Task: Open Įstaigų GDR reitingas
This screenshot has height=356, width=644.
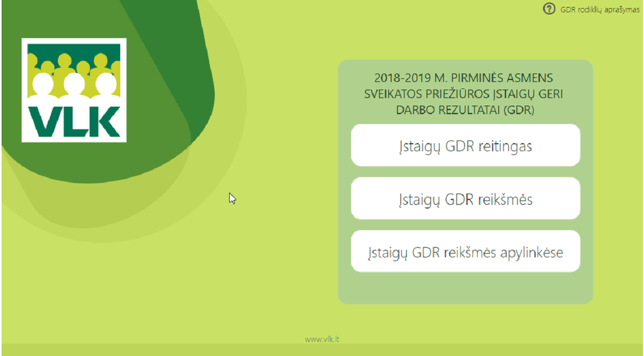Action: click(x=465, y=146)
